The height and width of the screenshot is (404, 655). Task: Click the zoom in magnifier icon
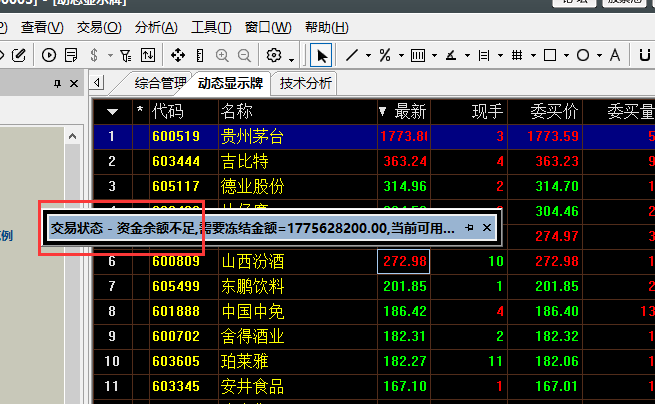coord(222,55)
